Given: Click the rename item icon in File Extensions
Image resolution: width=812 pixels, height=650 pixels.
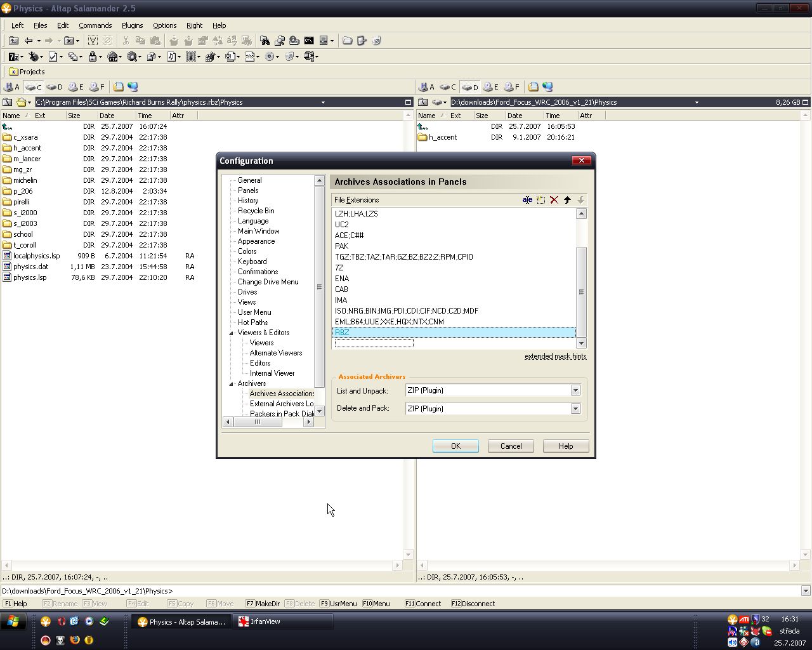Looking at the screenshot, I should pyautogui.click(x=527, y=200).
